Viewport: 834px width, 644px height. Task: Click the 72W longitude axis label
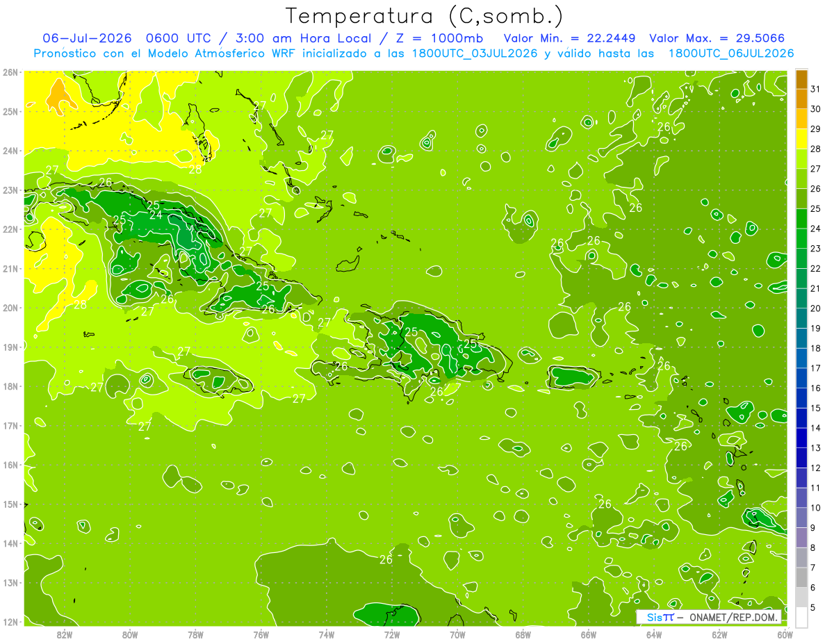(x=392, y=634)
